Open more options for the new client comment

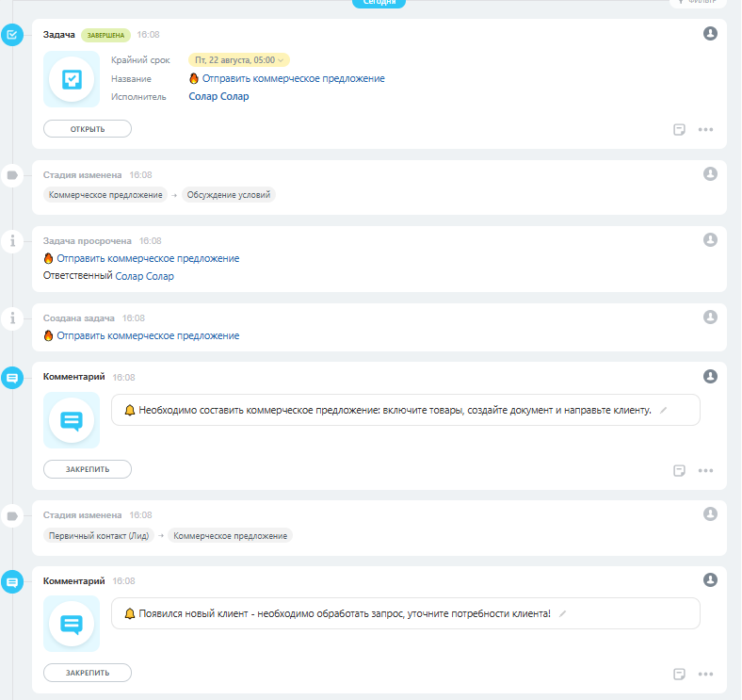click(706, 675)
